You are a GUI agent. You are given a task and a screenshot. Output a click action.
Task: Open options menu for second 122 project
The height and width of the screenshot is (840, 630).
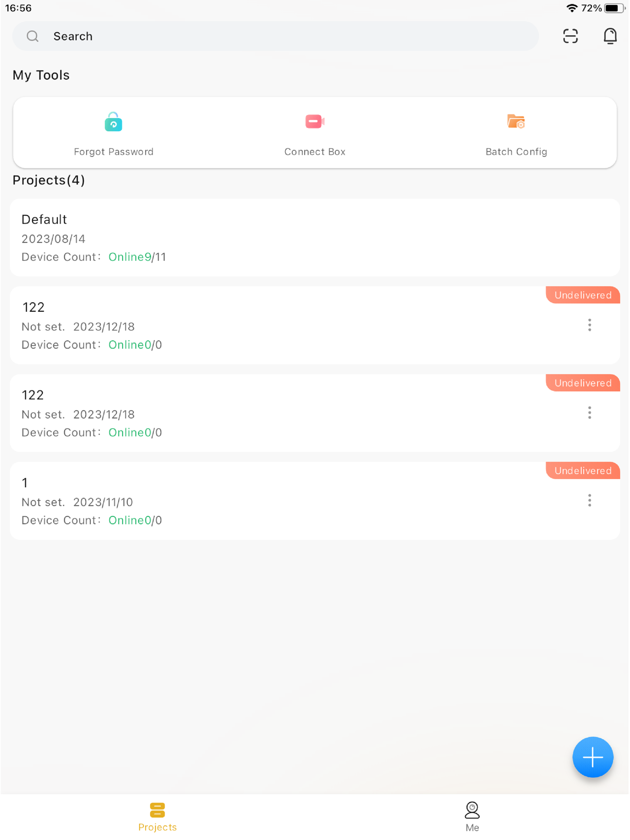(x=589, y=412)
